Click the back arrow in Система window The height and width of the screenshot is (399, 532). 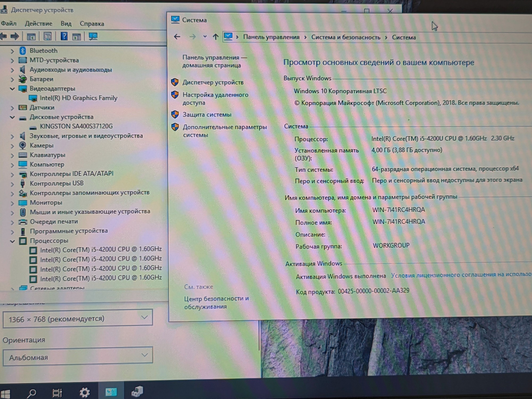click(177, 37)
